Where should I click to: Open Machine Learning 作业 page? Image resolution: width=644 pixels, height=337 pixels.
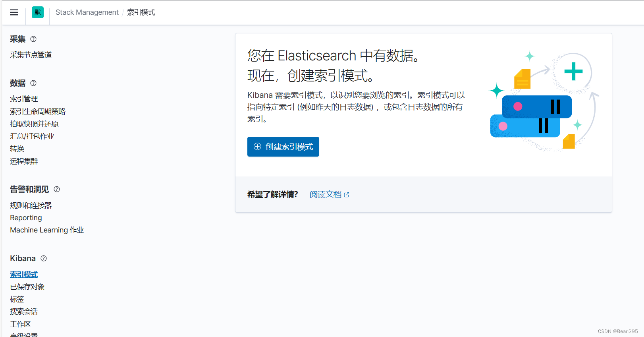pyautogui.click(x=47, y=230)
